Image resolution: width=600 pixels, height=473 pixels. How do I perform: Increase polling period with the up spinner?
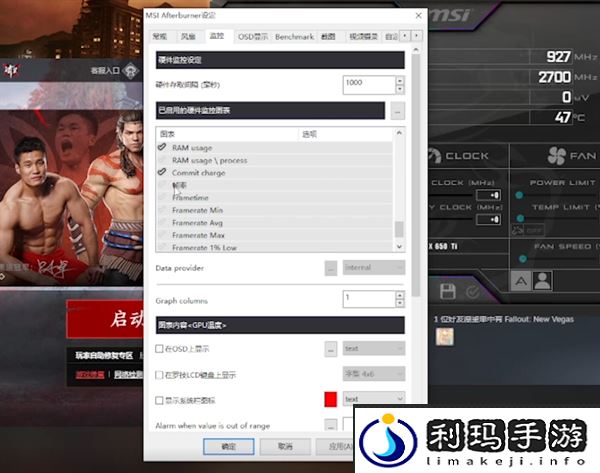(x=400, y=80)
